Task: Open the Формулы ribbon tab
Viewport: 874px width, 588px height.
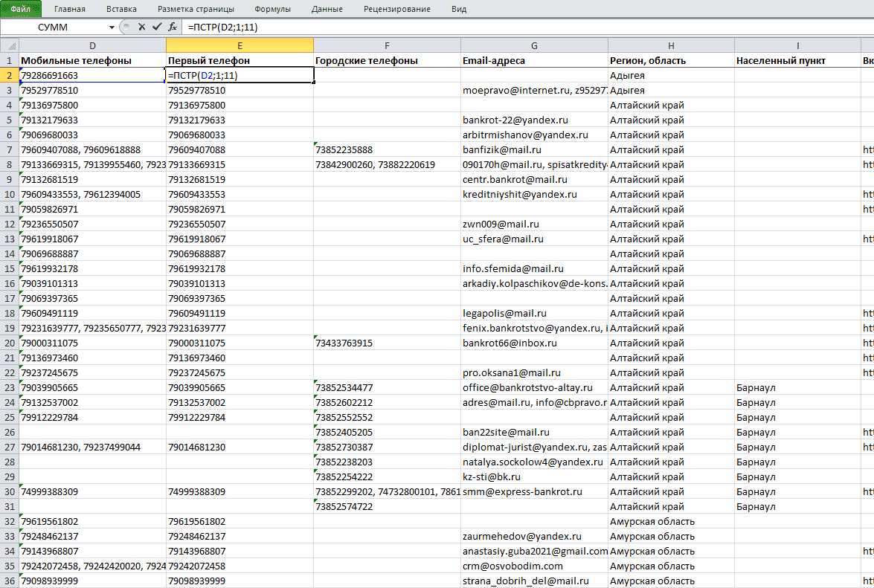Action: pyautogui.click(x=272, y=9)
